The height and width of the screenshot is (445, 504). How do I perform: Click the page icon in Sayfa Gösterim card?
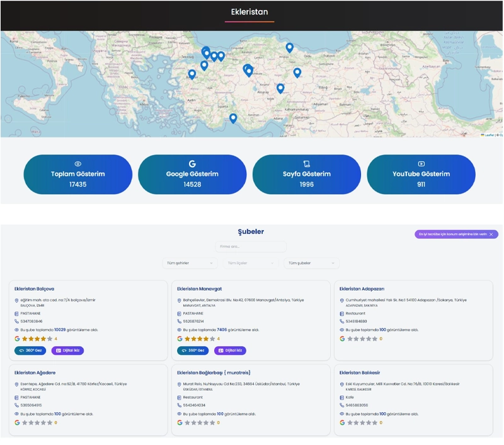pyautogui.click(x=307, y=164)
